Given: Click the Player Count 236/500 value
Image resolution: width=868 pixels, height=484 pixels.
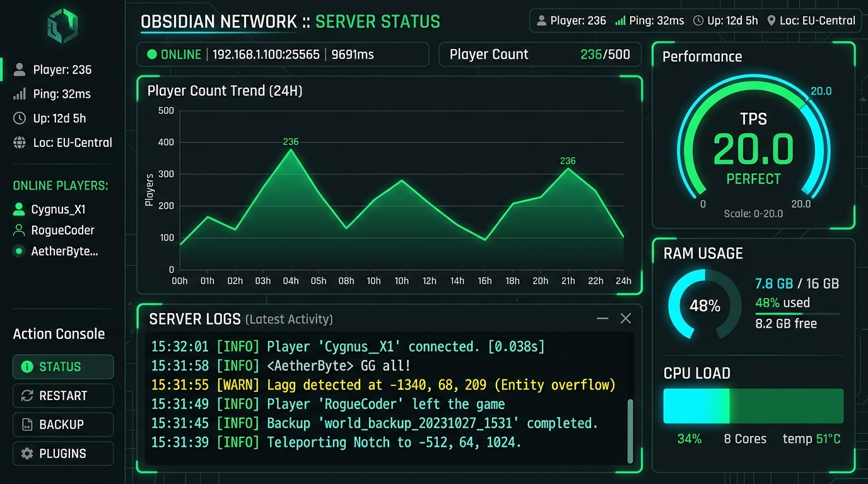Looking at the screenshot, I should pos(605,55).
